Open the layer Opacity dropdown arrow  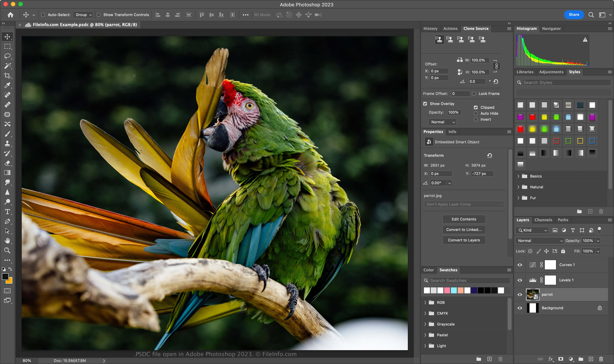point(598,241)
